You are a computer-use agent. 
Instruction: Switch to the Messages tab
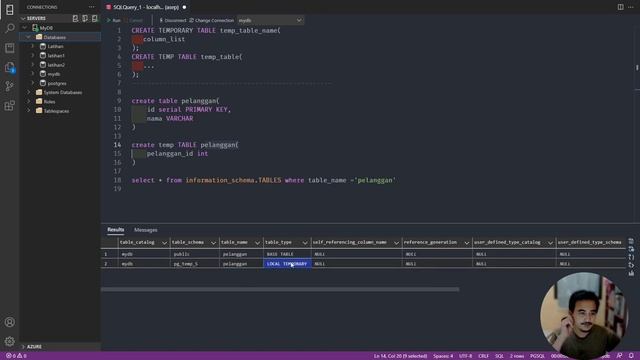pyautogui.click(x=146, y=230)
